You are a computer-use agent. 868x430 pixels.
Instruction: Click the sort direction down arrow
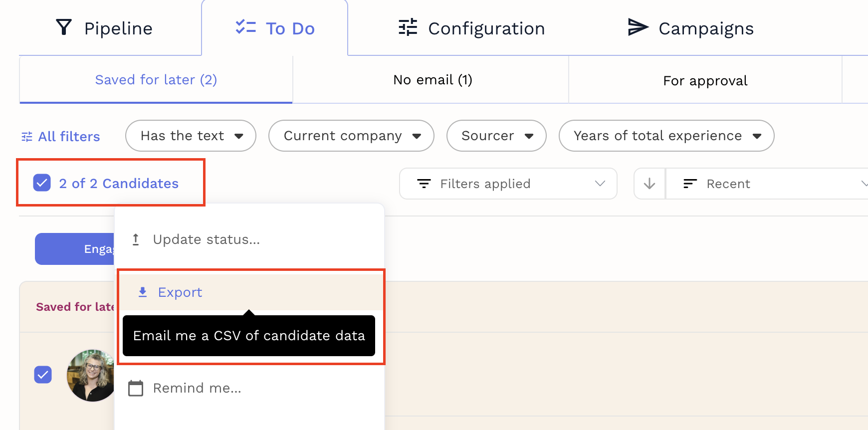(650, 184)
